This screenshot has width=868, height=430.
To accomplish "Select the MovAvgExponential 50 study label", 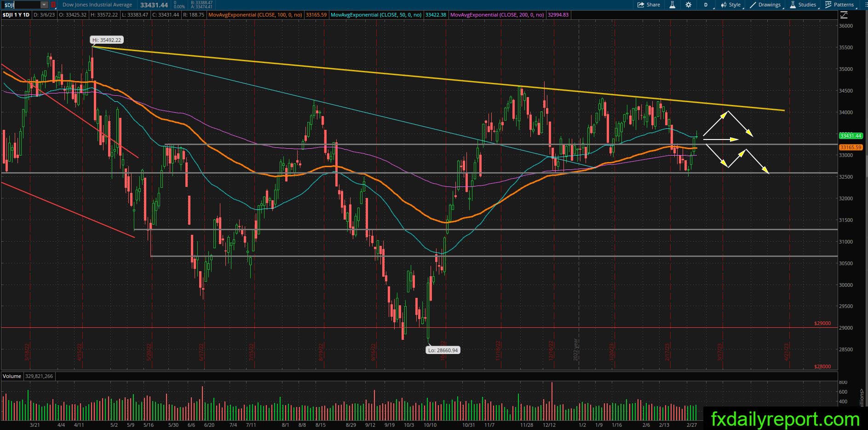I will 376,15.
